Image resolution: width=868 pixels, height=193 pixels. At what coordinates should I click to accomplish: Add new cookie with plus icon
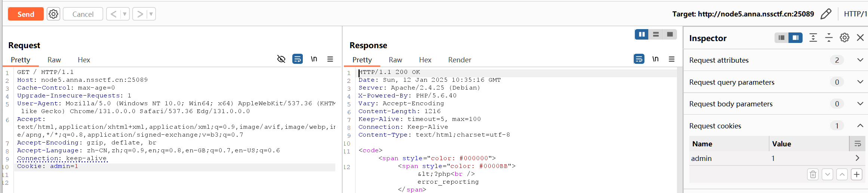(x=856, y=174)
